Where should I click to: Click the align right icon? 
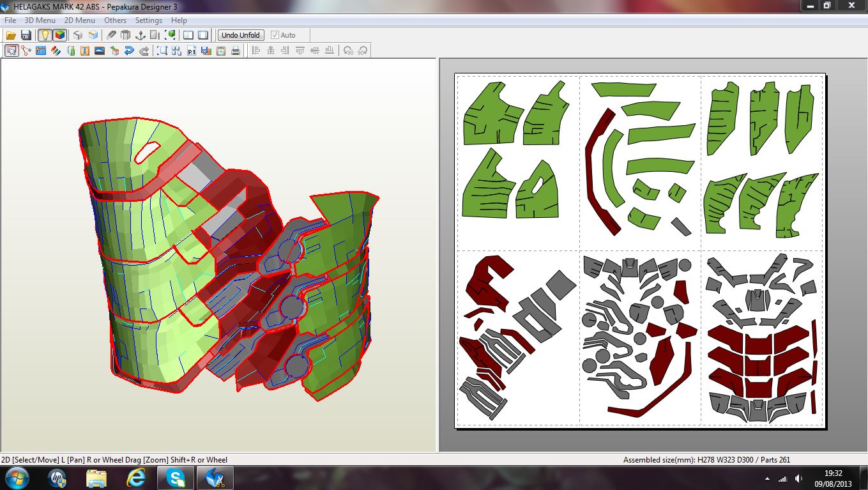(286, 50)
